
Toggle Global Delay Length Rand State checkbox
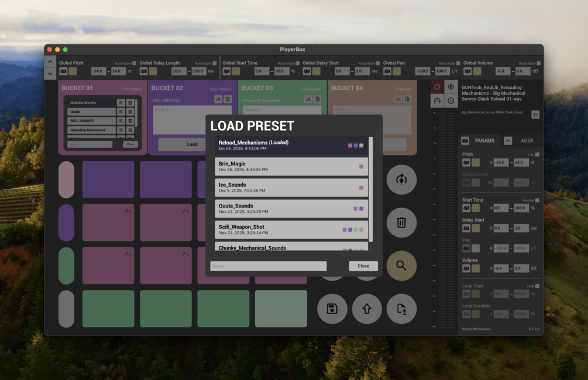(x=215, y=63)
